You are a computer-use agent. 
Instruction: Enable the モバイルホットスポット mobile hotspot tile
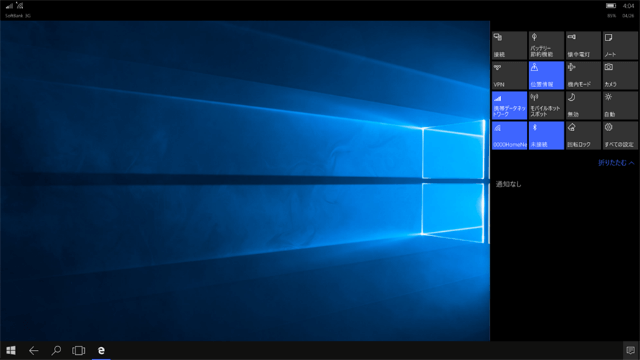(546, 105)
